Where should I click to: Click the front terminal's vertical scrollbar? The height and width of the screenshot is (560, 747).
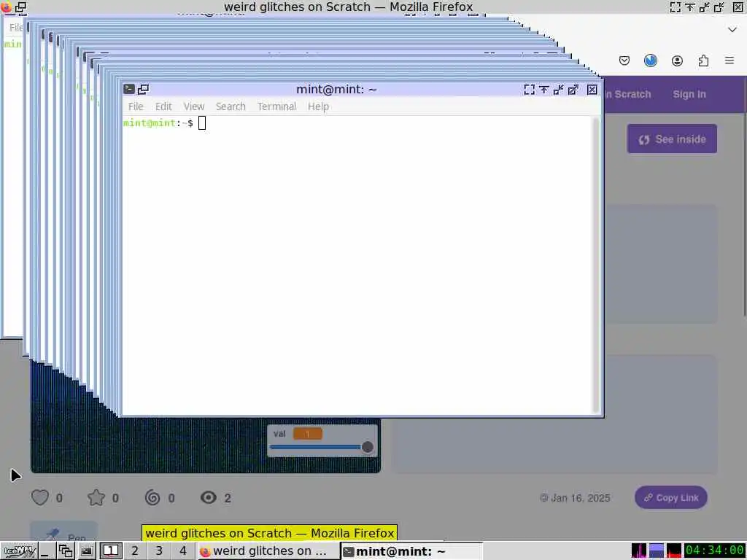pos(595,265)
